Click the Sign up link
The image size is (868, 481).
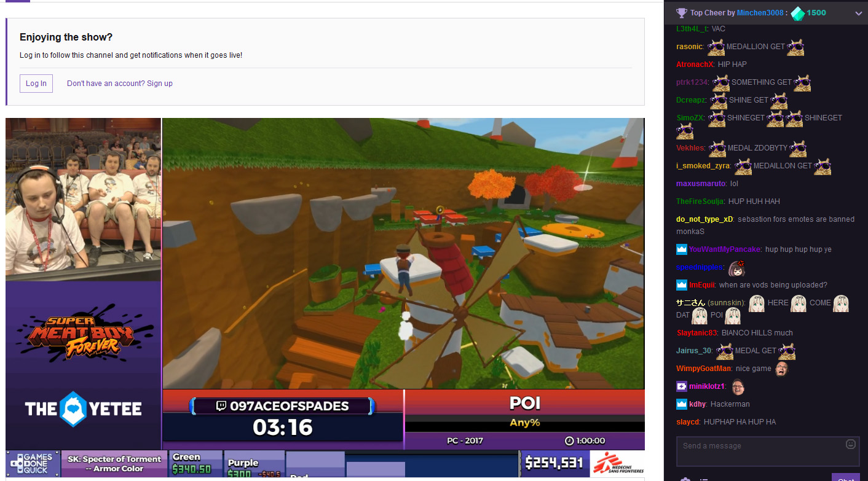[x=160, y=84]
